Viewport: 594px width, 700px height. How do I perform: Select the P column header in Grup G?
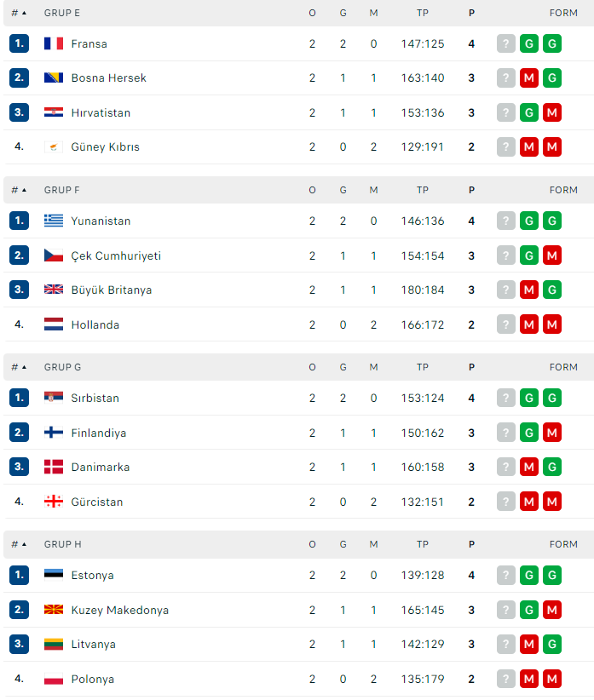click(471, 367)
